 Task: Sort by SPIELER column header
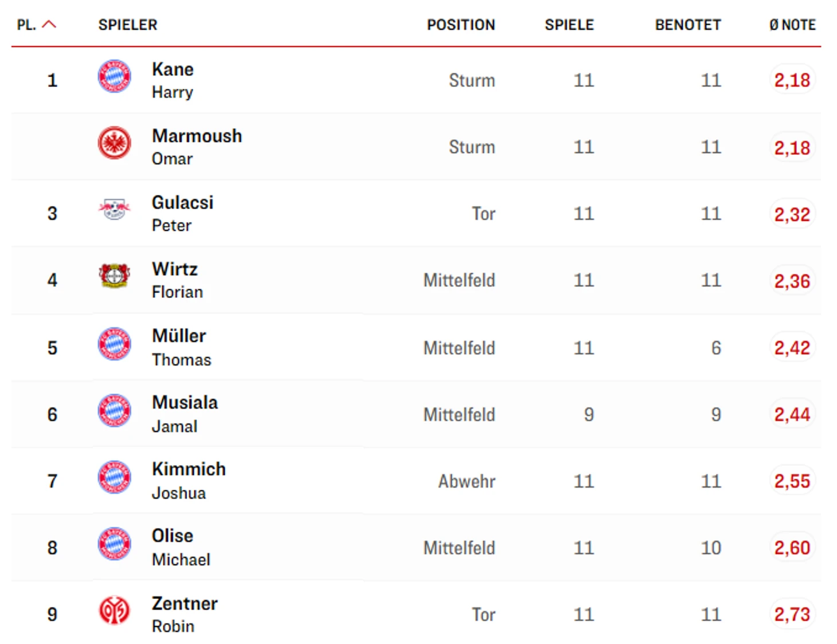click(x=127, y=25)
